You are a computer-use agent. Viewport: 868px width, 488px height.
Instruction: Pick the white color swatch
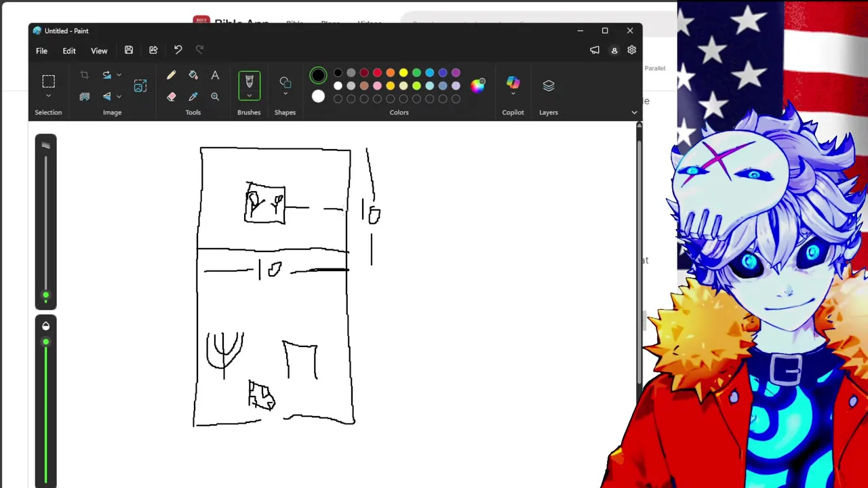coord(338,86)
